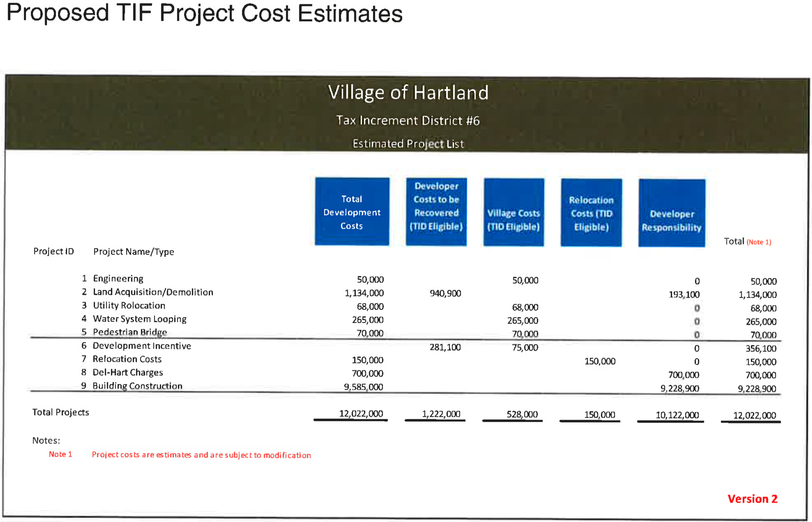
Task: Click the Building Construction 9,585,000 value
Action: pos(363,387)
